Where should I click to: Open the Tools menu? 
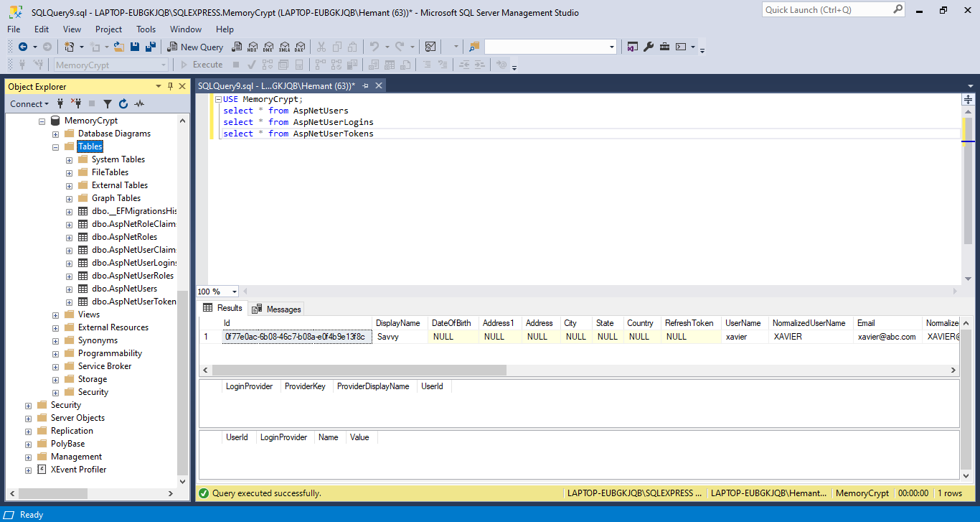pos(146,29)
